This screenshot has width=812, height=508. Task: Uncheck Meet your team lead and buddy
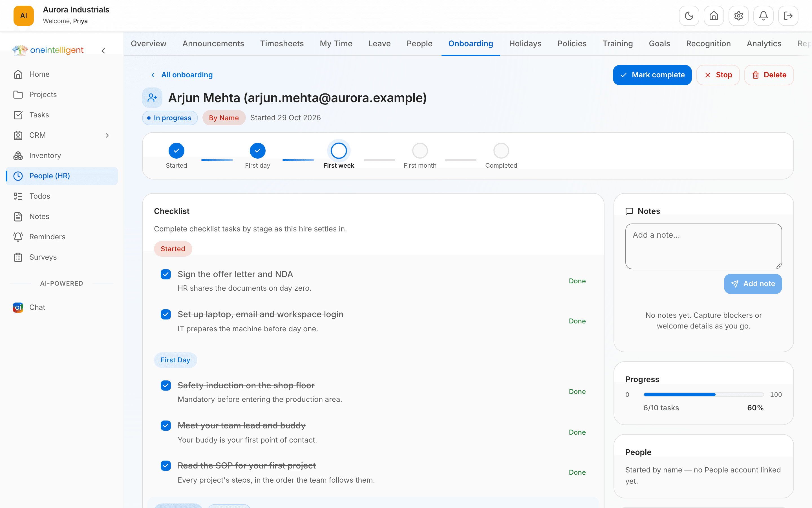166,426
